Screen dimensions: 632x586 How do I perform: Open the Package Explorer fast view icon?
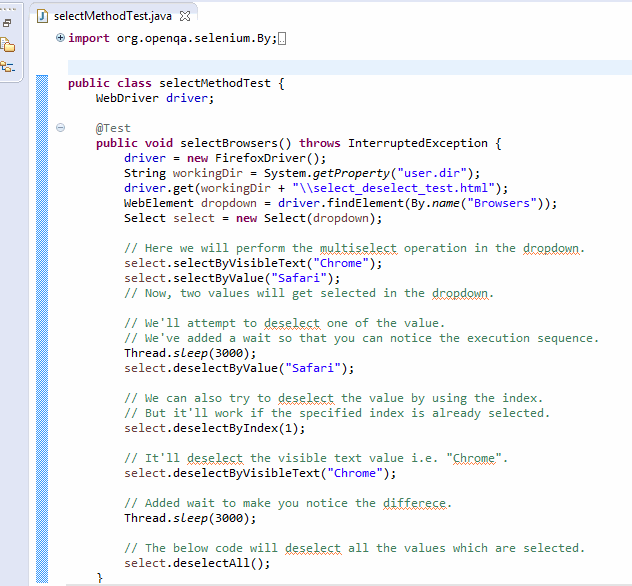click(x=7, y=45)
